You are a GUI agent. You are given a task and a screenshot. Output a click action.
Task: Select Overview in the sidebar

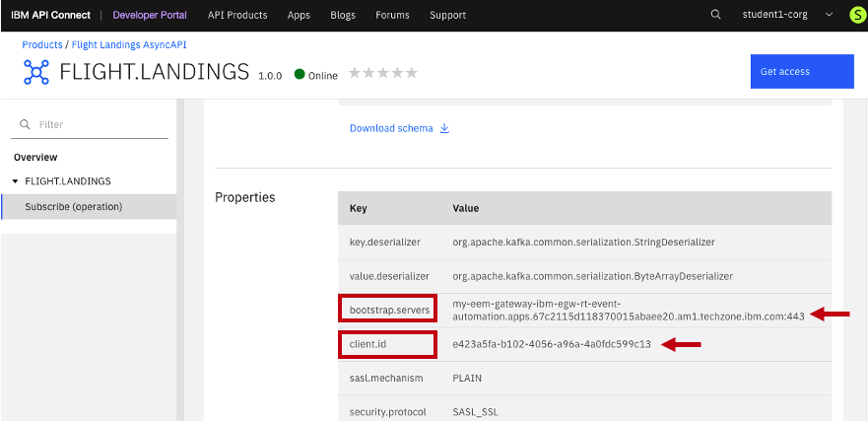35,157
